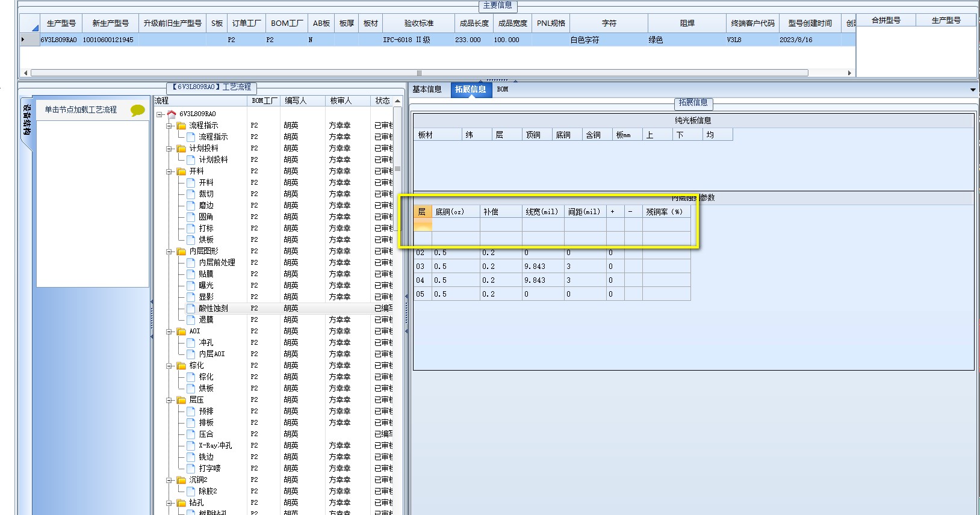Screen dimensions: 980x515
Task: Click document icon beside 除胶2 step
Action: (191, 491)
